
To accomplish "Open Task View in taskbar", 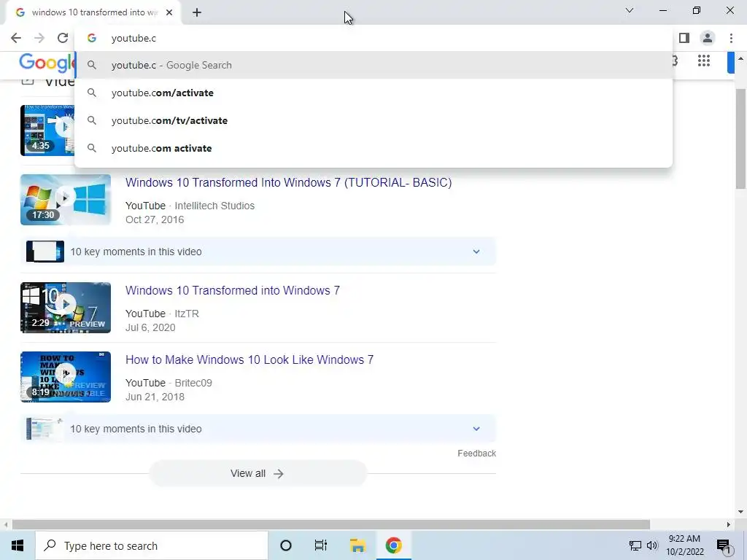I will click(x=321, y=545).
